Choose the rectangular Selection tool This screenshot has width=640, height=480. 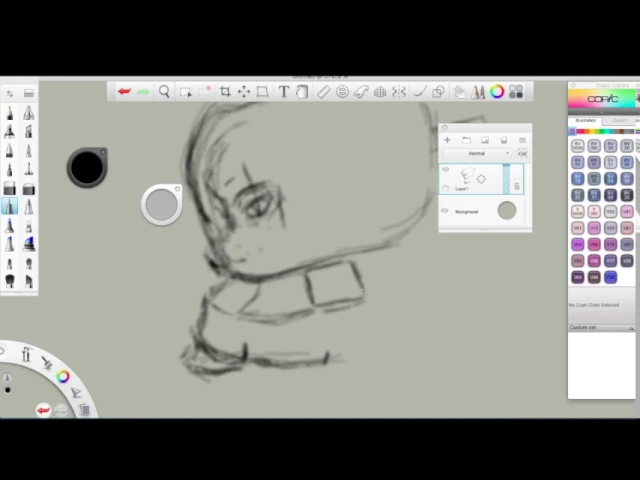click(x=186, y=92)
